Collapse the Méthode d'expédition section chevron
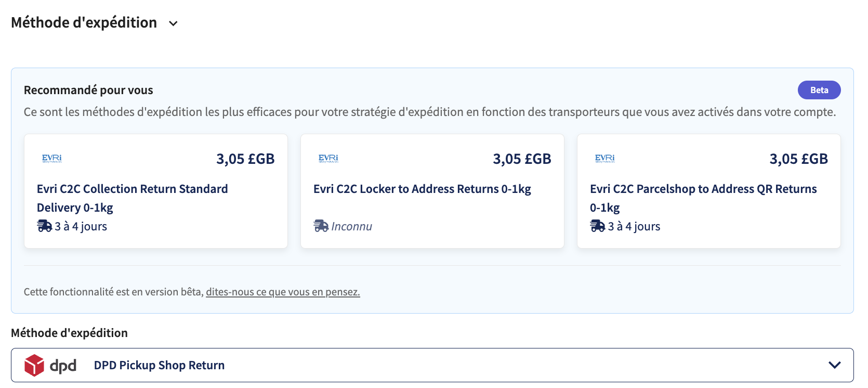The image size is (868, 388). [173, 23]
